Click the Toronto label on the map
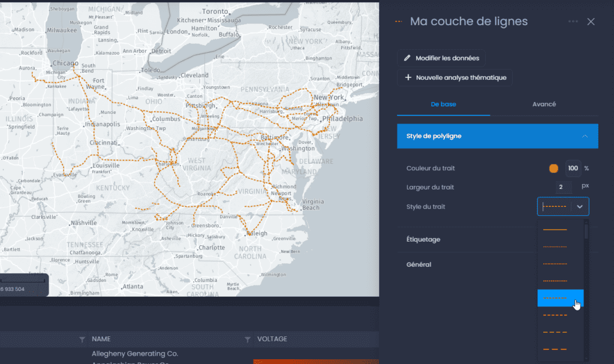The width and height of the screenshot is (614, 364). click(215, 11)
